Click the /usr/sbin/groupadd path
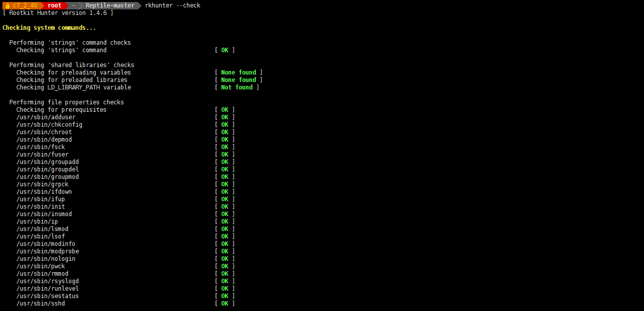644x311 pixels. point(48,162)
